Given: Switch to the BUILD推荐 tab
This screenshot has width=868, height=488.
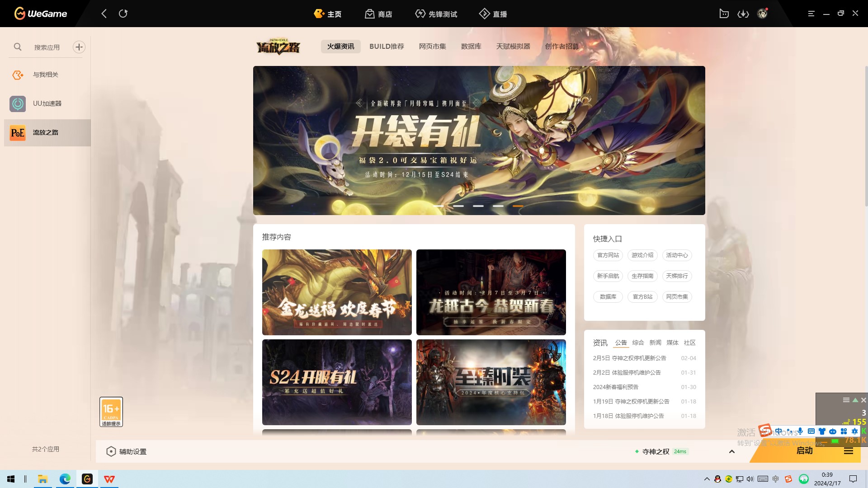Looking at the screenshot, I should coord(387,46).
